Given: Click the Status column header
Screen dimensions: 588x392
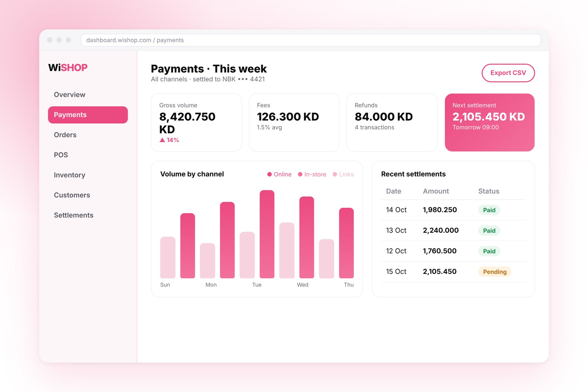Looking at the screenshot, I should click(x=489, y=191).
